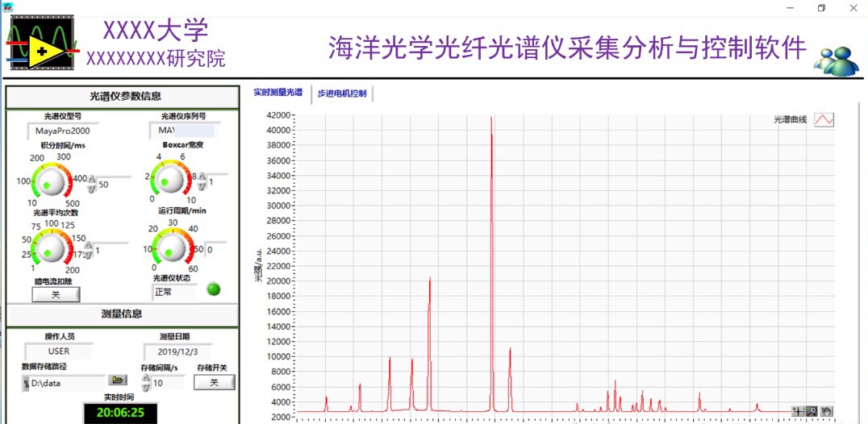The width and height of the screenshot is (868, 424).
Task: Increment the Boxcar宽度 stepper arrows
Action: (202, 177)
